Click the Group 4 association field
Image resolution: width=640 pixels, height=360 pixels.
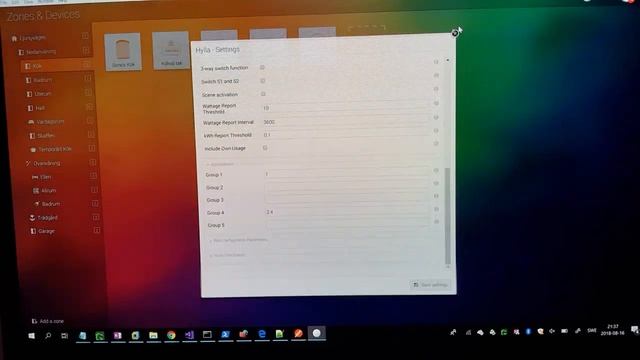pyautogui.click(x=348, y=212)
